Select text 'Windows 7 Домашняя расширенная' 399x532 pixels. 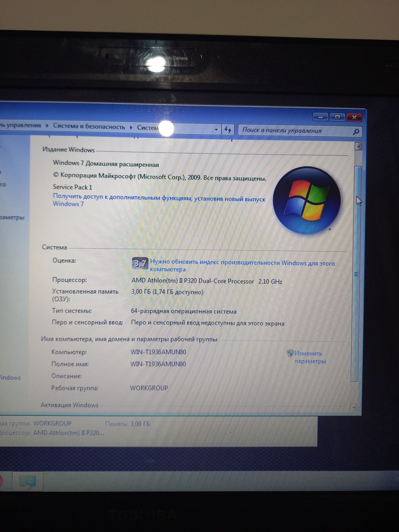106,164
